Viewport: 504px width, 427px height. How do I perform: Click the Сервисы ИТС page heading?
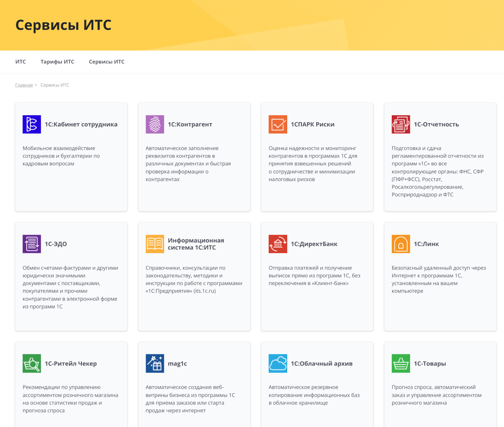pos(63,25)
